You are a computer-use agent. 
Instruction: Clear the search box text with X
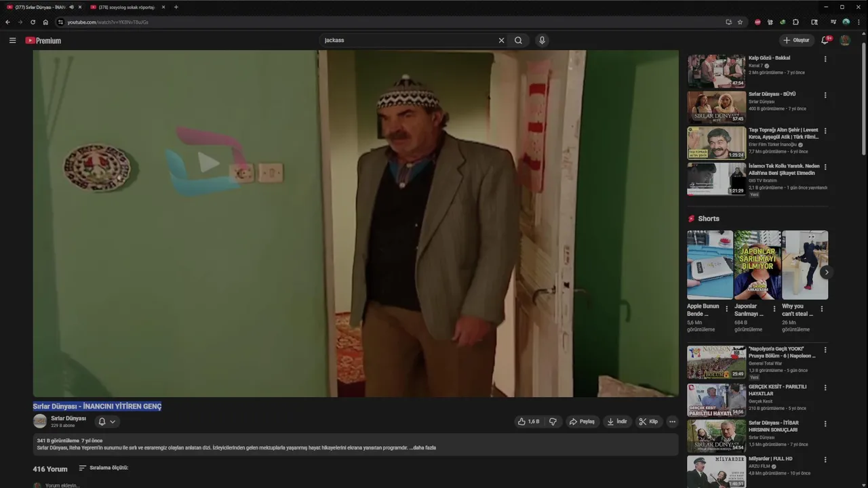[502, 41]
